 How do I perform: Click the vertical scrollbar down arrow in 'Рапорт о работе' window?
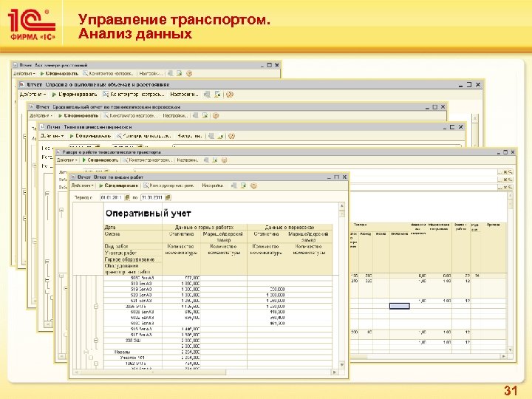(510, 349)
